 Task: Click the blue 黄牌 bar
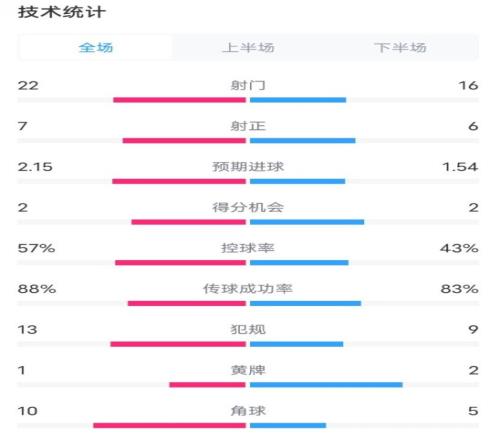[x=326, y=385]
